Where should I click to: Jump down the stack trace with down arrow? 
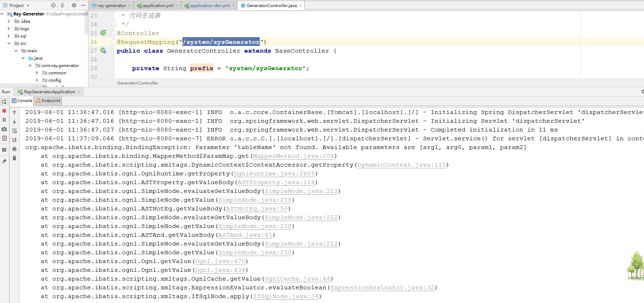14,122
